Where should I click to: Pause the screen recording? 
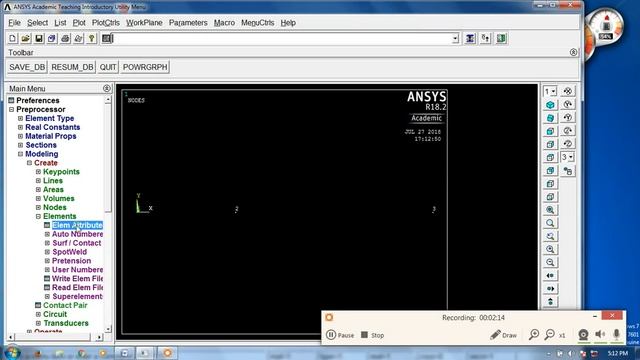[x=340, y=335]
